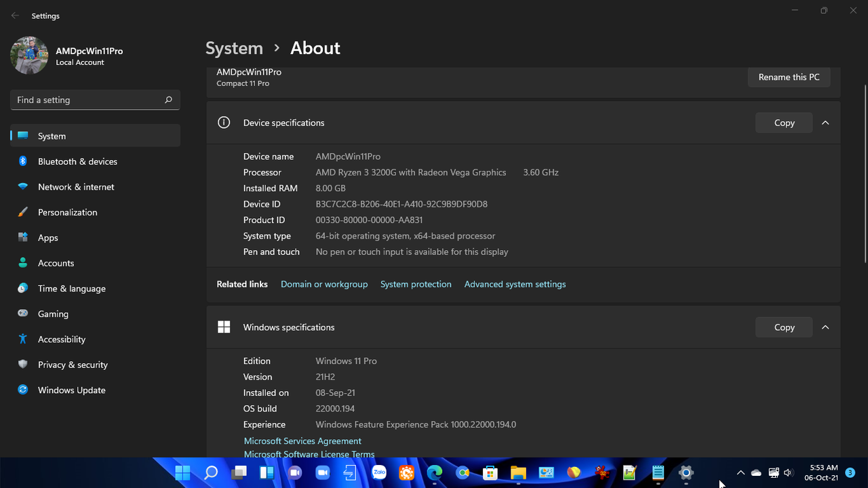Open File Explorer from the taskbar

point(518,472)
